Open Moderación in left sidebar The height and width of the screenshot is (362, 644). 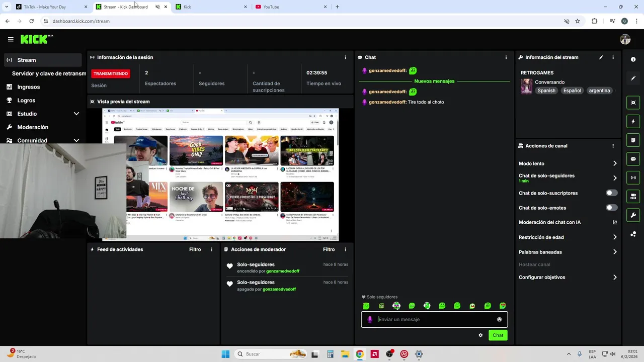point(33,127)
